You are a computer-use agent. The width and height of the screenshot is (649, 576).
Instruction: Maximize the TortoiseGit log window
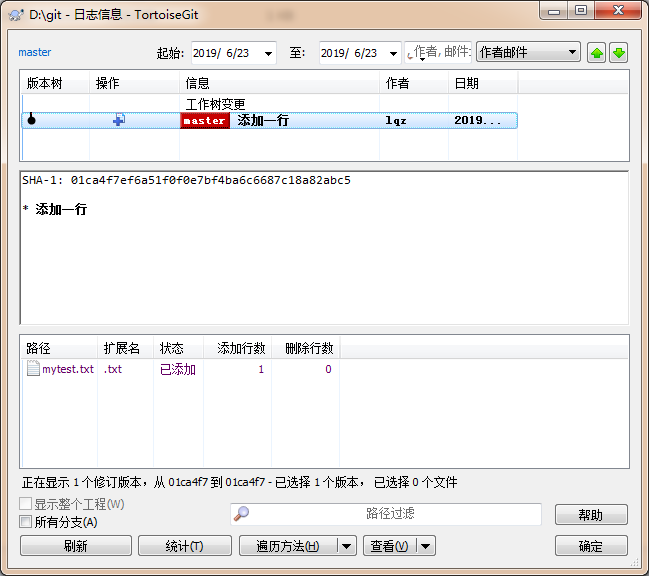[x=581, y=11]
